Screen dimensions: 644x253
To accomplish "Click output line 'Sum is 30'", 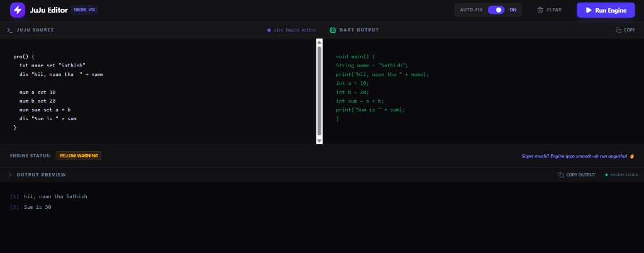I will [x=37, y=208].
